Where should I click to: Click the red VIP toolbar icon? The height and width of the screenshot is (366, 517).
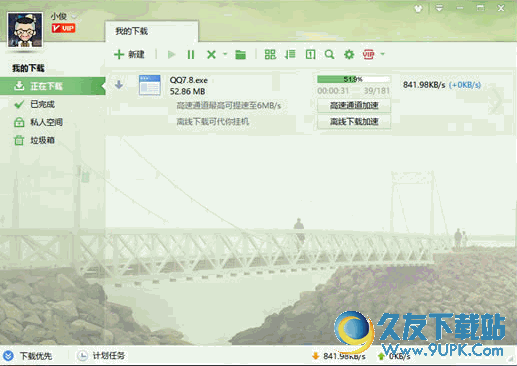(369, 54)
